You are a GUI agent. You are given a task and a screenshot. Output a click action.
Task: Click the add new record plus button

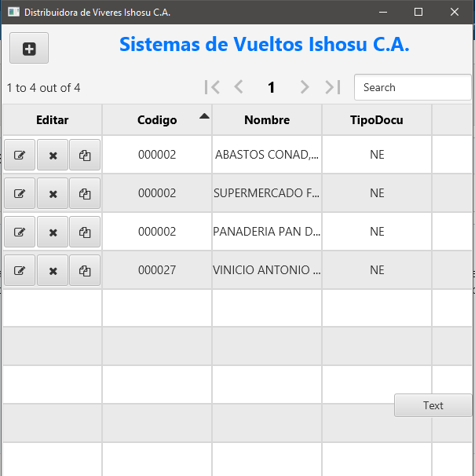(x=29, y=48)
